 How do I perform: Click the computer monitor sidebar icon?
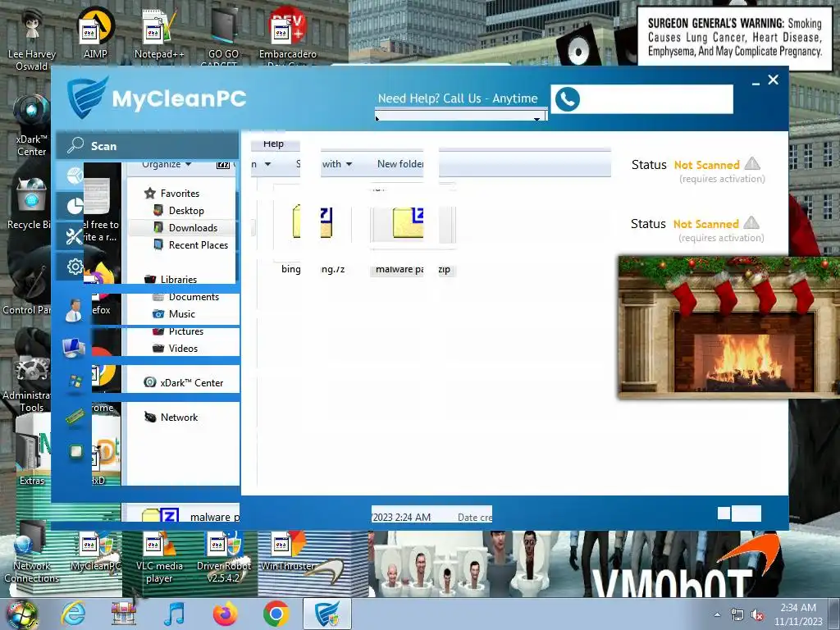coord(74,348)
